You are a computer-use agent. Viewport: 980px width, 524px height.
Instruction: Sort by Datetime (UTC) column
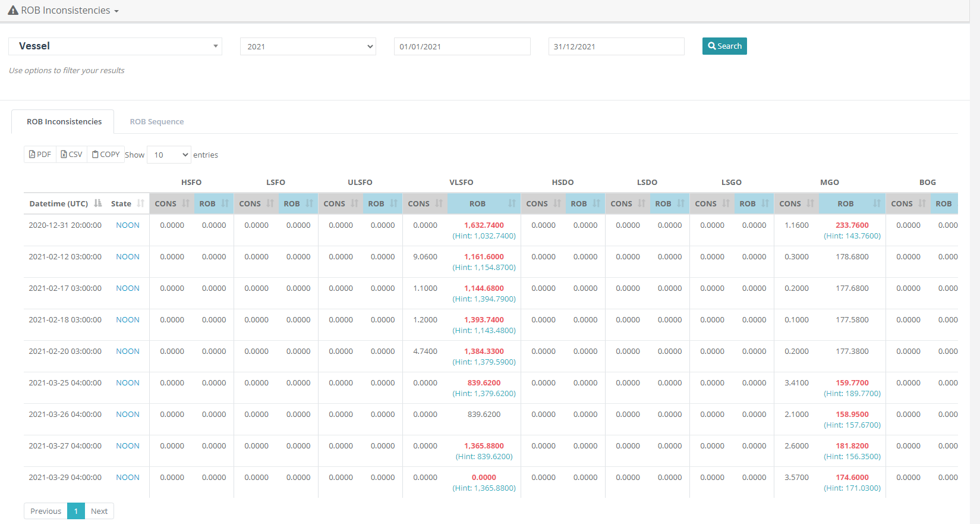coord(65,203)
